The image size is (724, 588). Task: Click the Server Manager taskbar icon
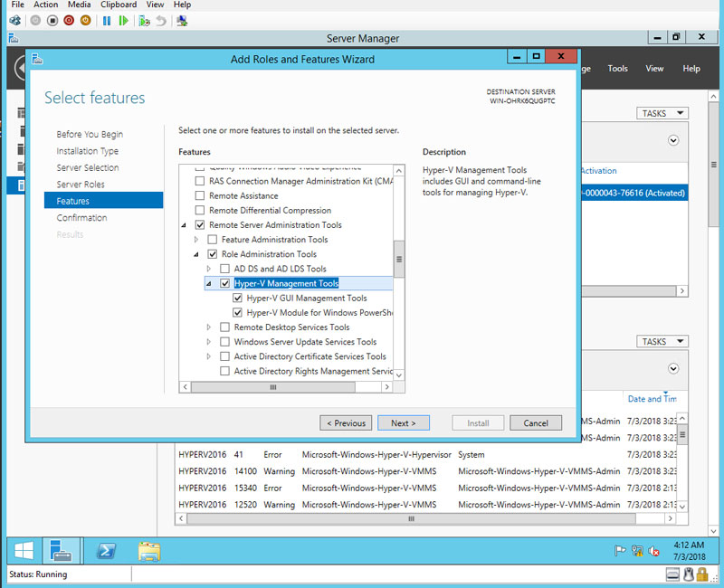[61, 551]
